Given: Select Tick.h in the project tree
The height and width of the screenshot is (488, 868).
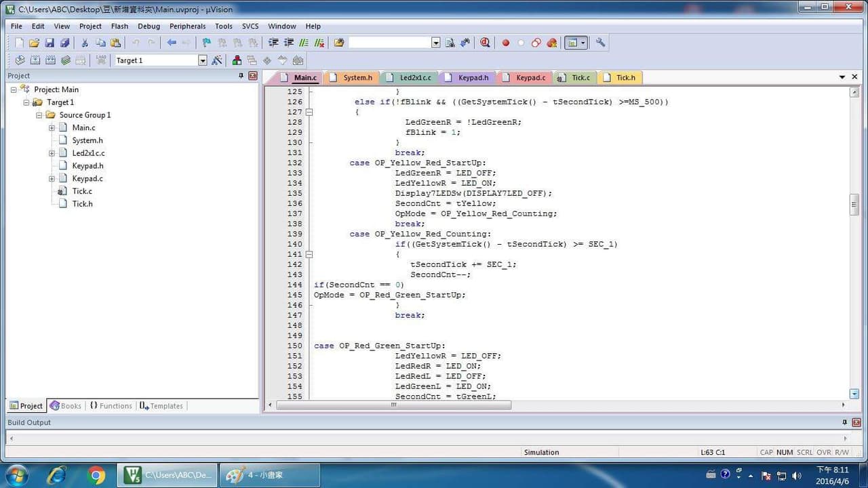Looking at the screenshot, I should click(82, 204).
